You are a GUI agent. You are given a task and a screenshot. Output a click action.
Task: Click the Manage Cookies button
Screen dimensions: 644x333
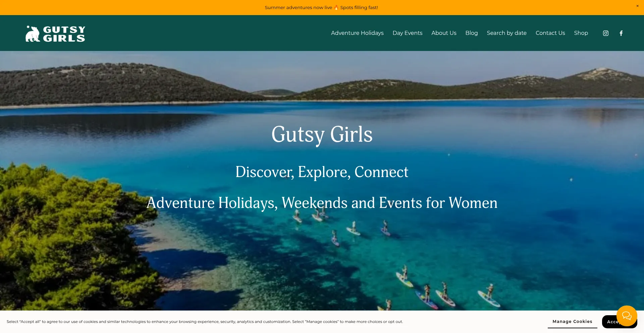point(572,321)
